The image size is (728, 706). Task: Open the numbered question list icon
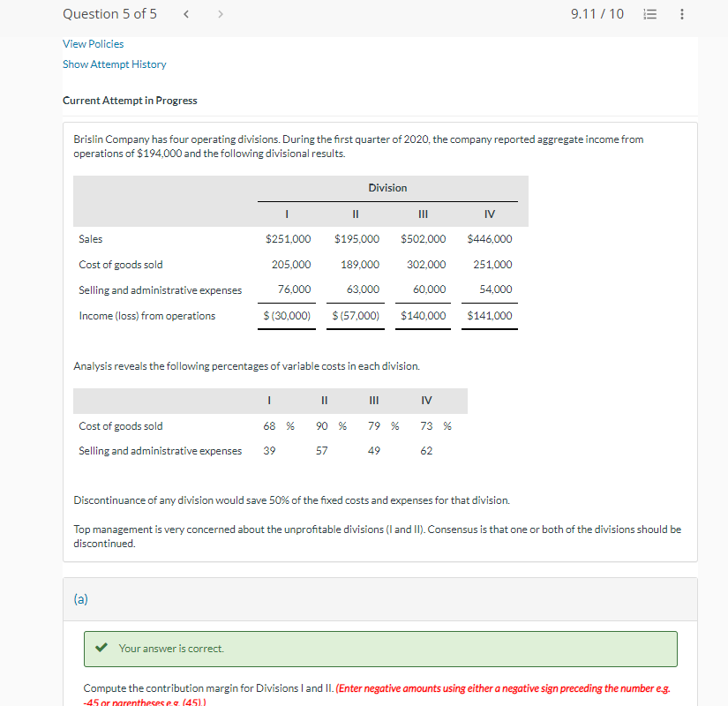tap(650, 13)
